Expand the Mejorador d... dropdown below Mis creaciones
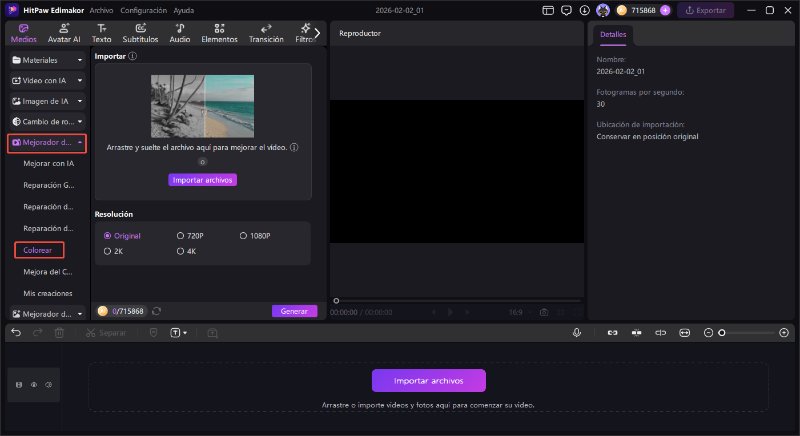This screenshot has width=800, height=436. tap(47, 314)
